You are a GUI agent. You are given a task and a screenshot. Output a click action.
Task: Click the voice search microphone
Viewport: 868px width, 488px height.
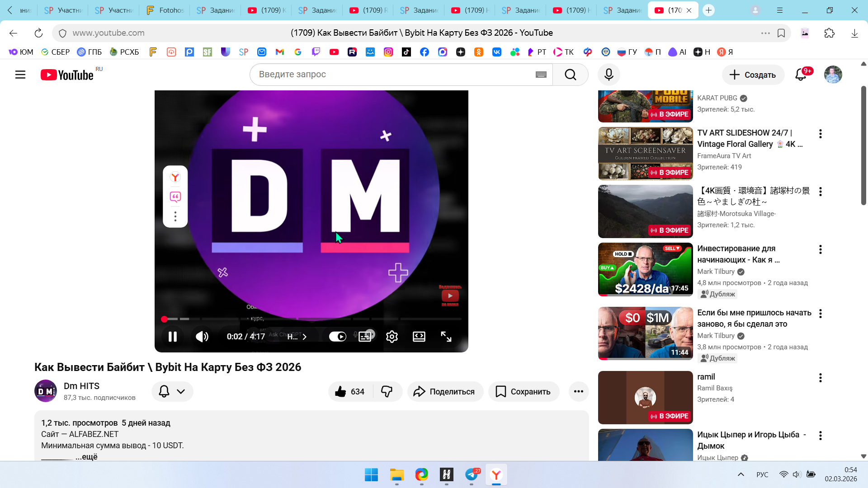609,75
